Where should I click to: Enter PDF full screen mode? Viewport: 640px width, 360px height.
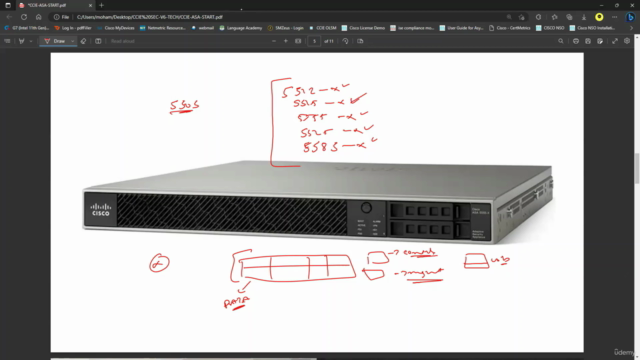click(615, 41)
